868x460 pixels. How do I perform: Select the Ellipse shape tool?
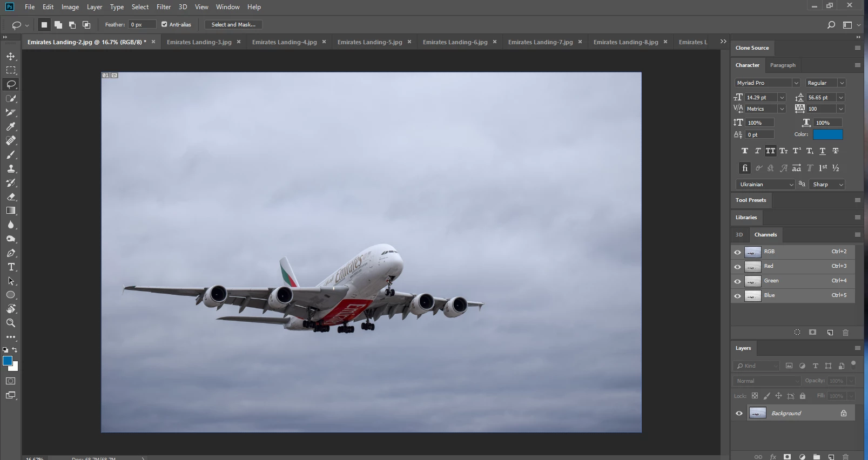(11, 295)
